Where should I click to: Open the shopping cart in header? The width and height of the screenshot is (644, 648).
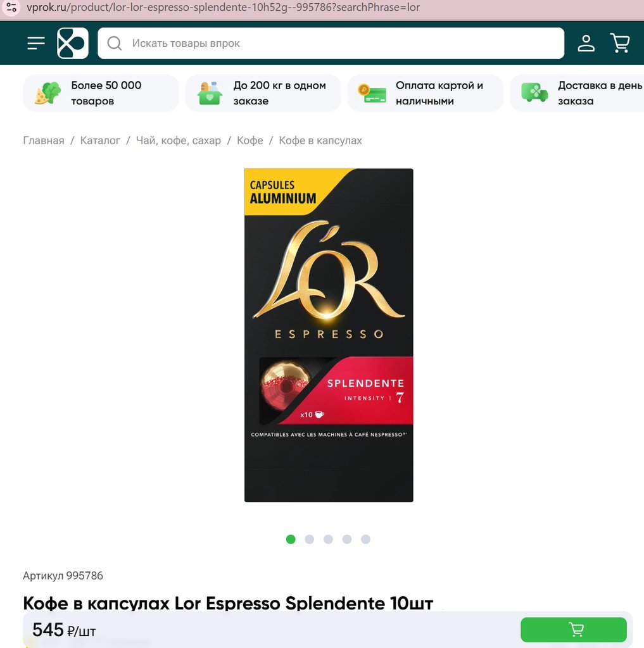click(x=620, y=43)
